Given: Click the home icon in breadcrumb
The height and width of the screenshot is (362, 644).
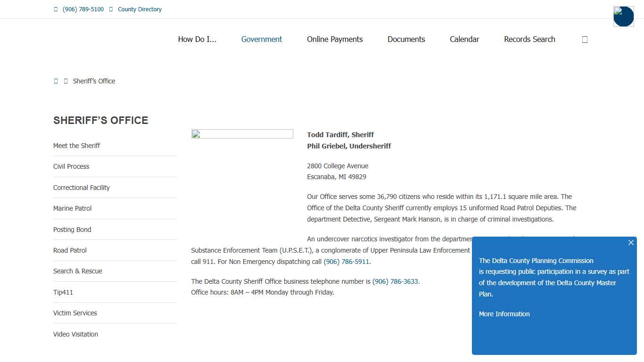Looking at the screenshot, I should tap(56, 81).
